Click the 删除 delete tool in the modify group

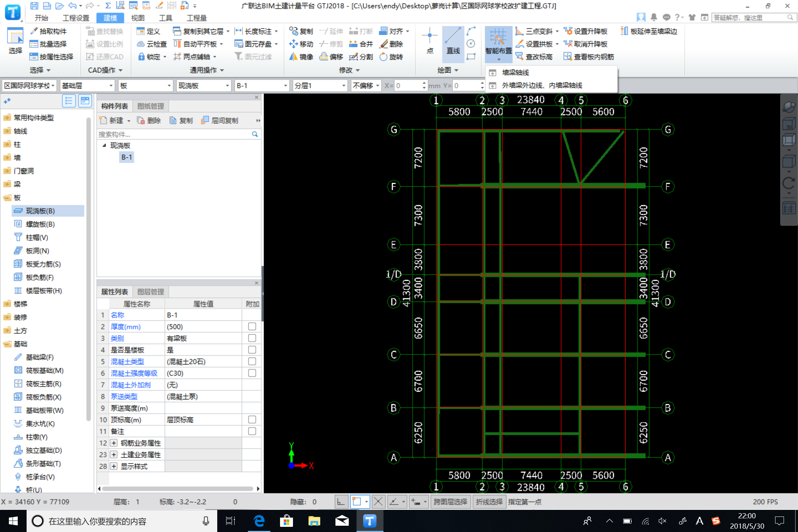391,44
